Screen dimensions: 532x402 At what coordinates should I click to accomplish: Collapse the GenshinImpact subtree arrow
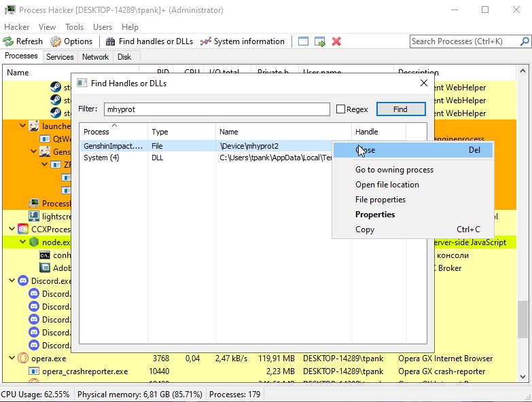[33, 151]
